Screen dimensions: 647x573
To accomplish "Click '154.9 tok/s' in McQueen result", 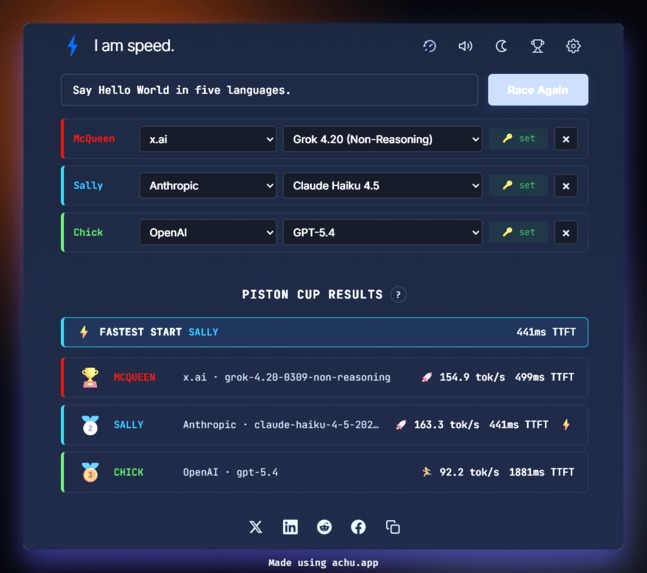I will [472, 377].
